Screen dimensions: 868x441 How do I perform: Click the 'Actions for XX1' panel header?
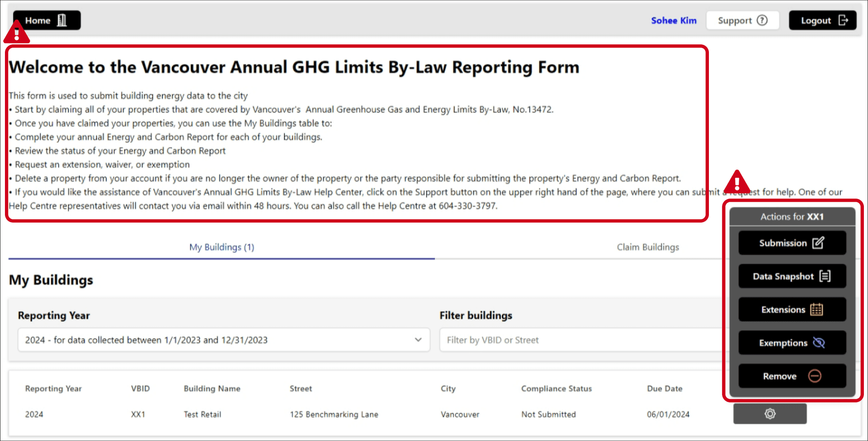(792, 217)
